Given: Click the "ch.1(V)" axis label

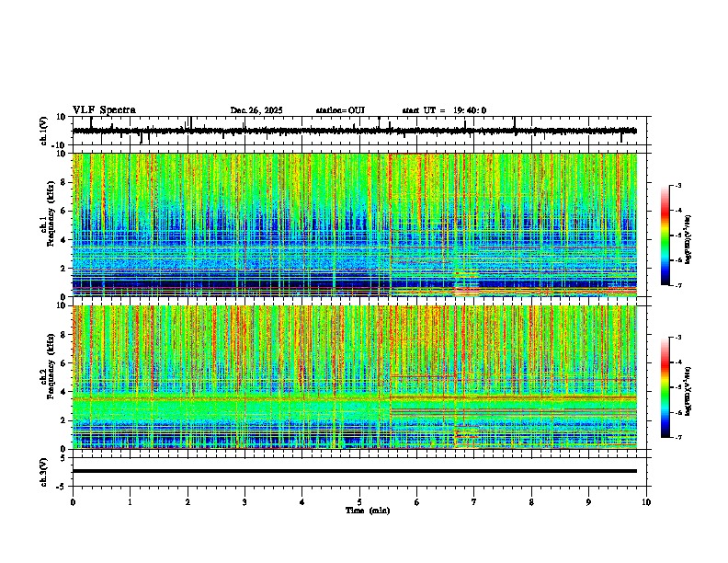Looking at the screenshot, I should point(44,131).
